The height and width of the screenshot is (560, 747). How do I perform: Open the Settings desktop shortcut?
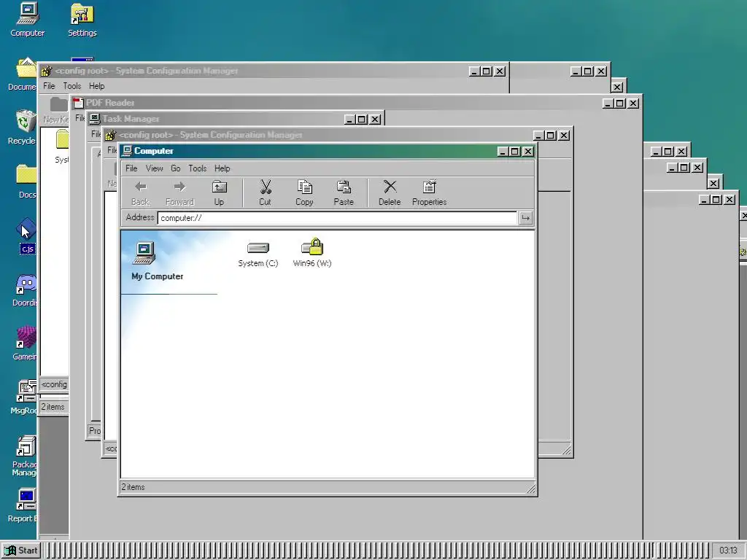(82, 20)
